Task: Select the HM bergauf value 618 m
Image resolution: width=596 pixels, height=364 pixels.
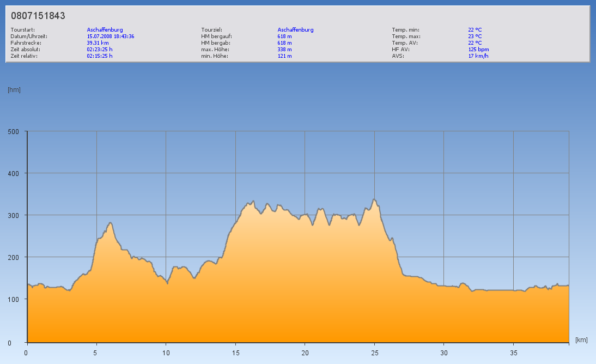Action: point(284,37)
